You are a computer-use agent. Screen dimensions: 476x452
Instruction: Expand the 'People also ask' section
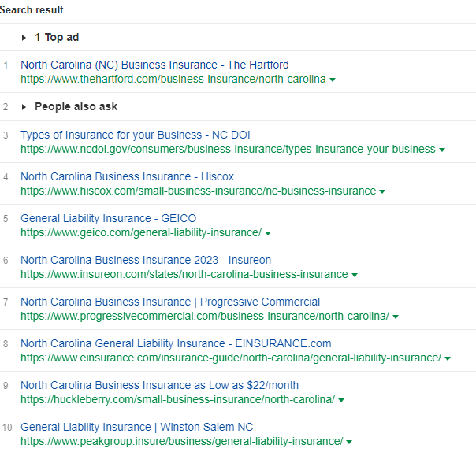click(24, 107)
